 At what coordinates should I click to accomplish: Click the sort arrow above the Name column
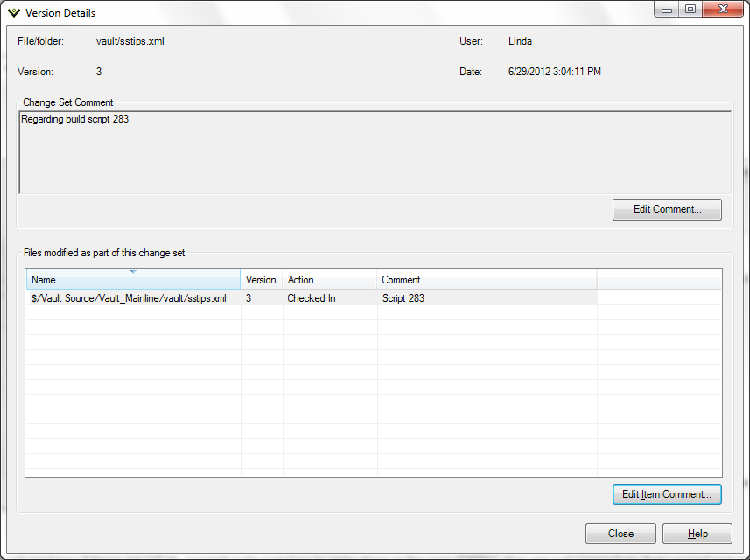coord(133,272)
